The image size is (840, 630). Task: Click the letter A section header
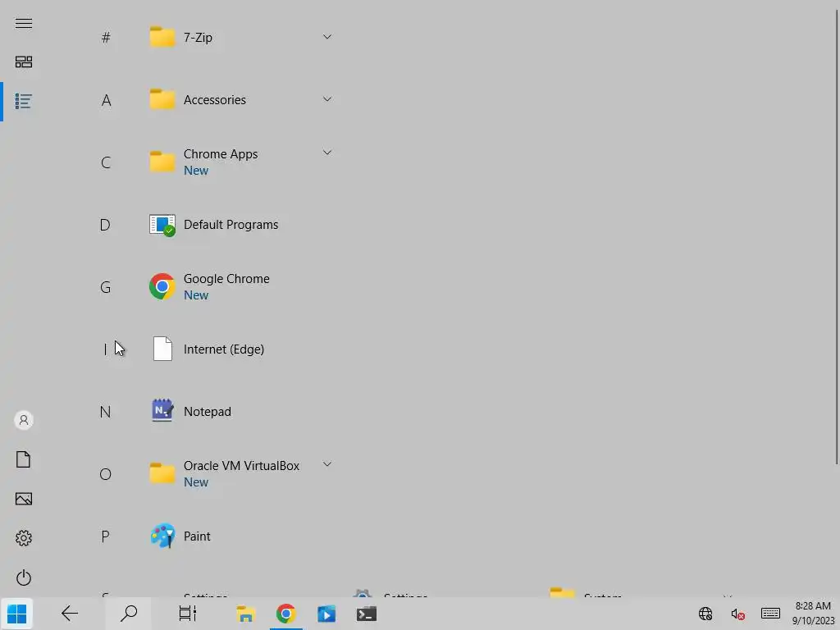[106, 100]
